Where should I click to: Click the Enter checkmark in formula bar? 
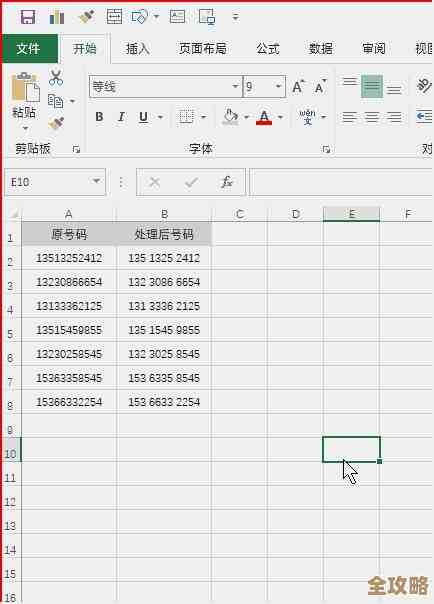click(x=191, y=182)
